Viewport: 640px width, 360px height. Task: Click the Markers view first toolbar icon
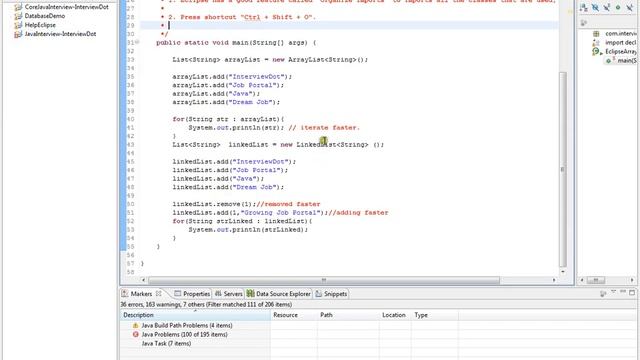[x=603, y=293]
